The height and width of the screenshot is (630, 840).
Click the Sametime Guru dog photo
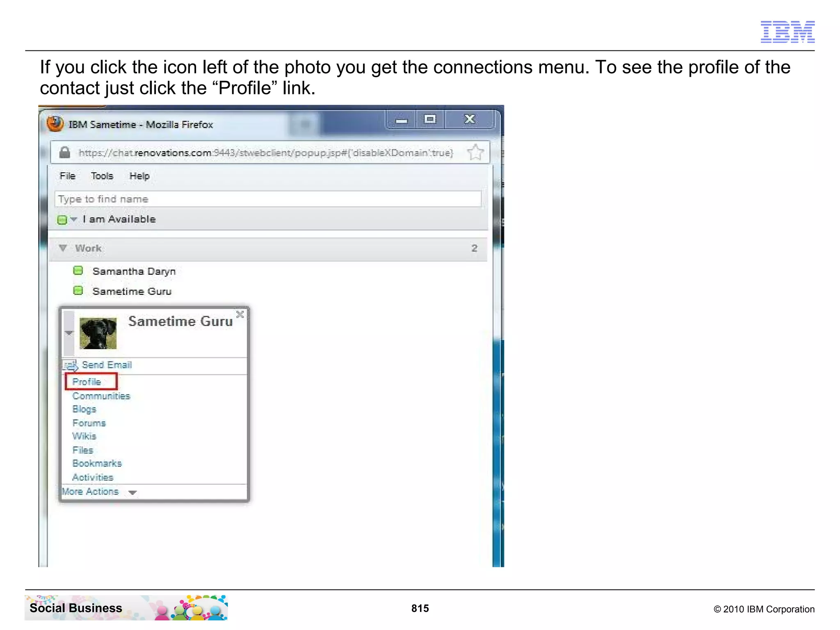tap(98, 333)
